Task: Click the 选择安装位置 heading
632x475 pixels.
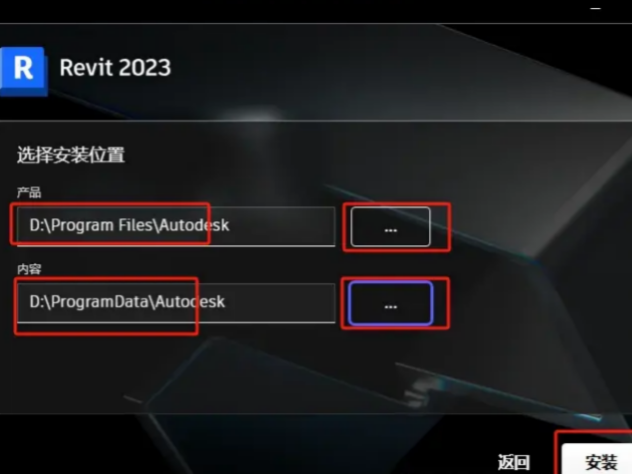Action: pyautogui.click(x=71, y=155)
